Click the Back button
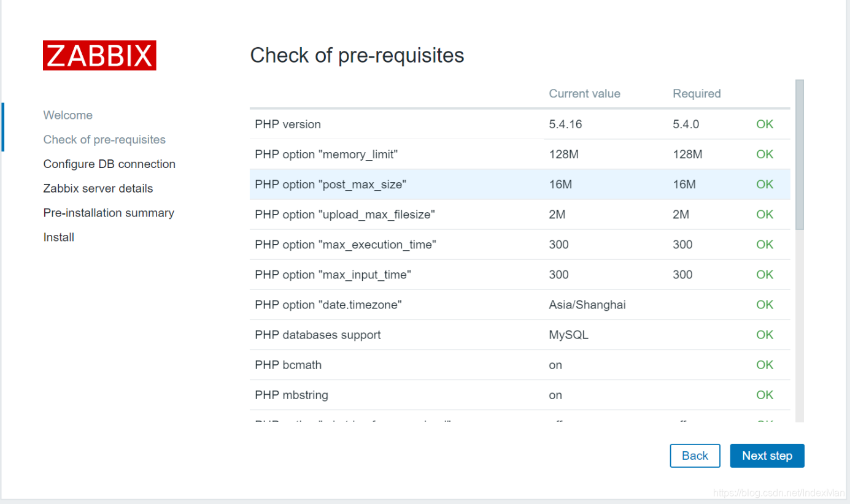The width and height of the screenshot is (850, 504). coord(695,456)
